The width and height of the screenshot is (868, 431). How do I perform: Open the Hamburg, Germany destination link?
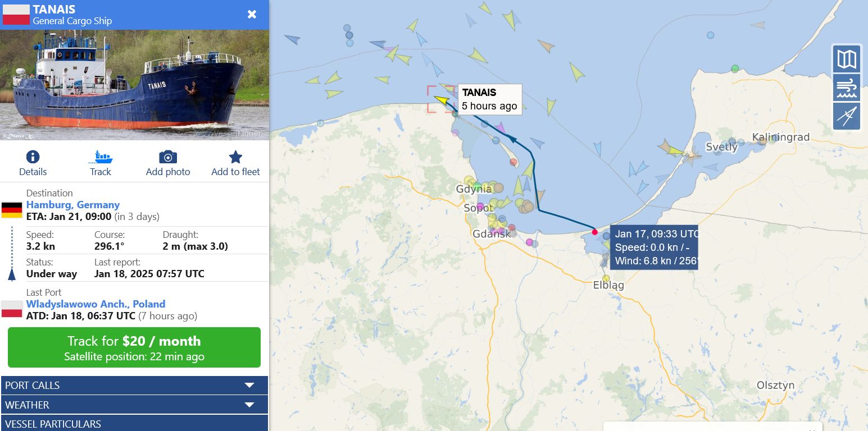coord(73,205)
